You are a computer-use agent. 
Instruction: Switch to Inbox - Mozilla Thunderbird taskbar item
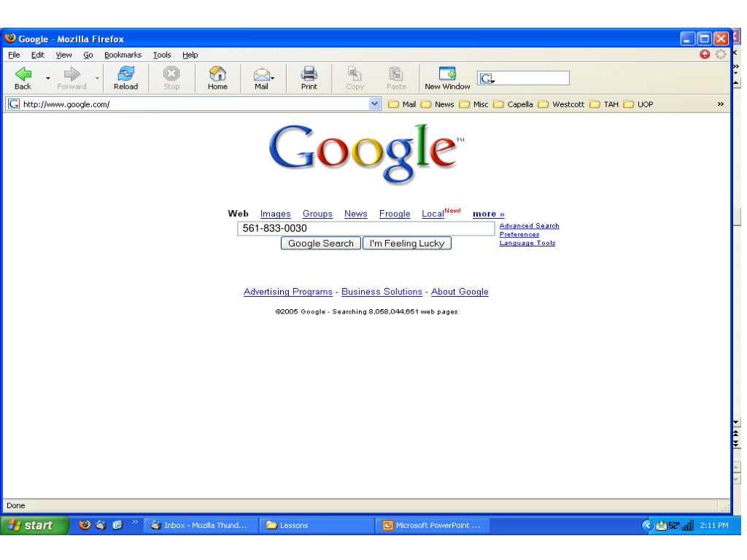(201, 525)
